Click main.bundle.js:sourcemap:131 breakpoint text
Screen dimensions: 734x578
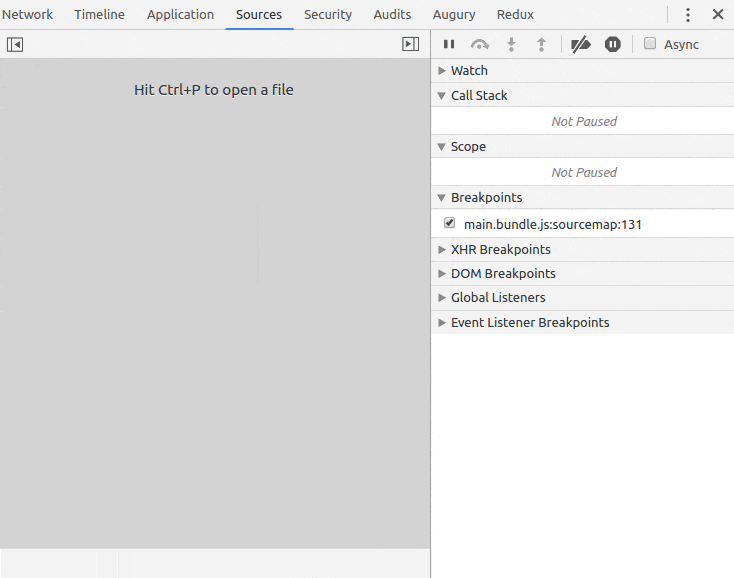pyautogui.click(x=552, y=225)
